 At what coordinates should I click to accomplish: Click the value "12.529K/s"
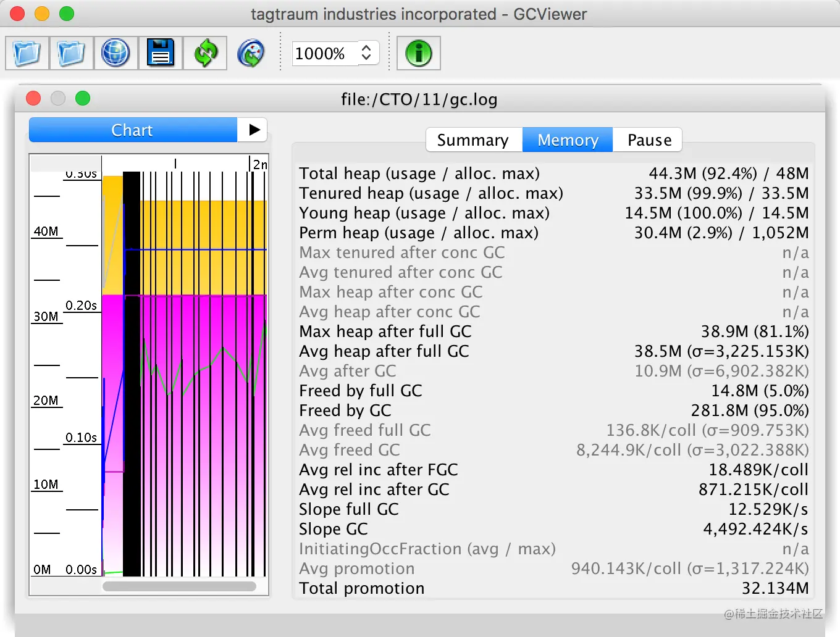coord(768,509)
